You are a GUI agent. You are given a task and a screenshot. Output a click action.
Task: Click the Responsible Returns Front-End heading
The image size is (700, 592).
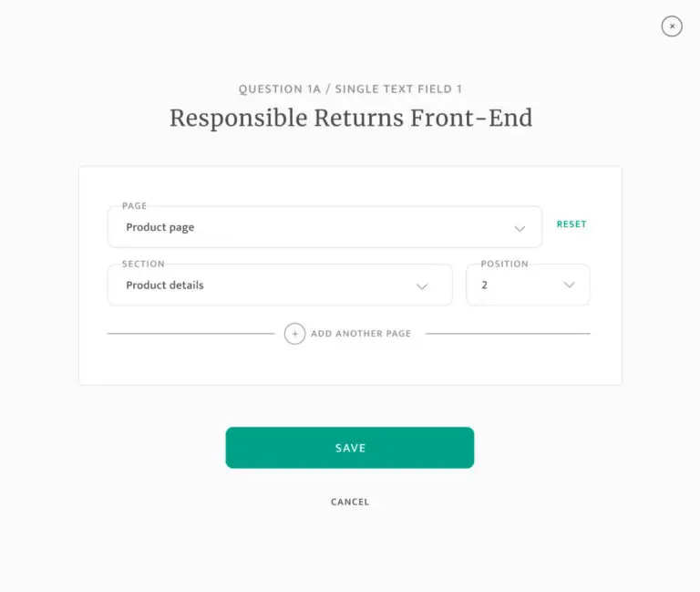point(351,119)
